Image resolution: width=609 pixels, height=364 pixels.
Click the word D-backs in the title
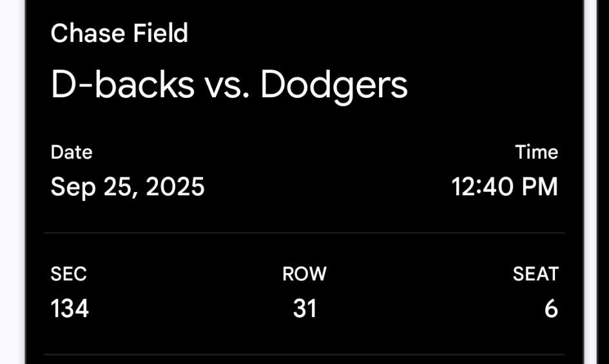pyautogui.click(x=122, y=84)
